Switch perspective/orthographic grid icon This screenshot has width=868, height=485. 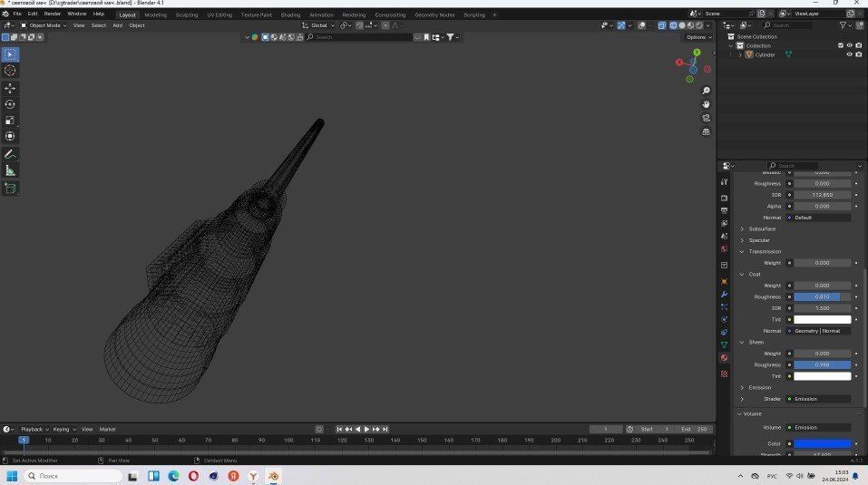tap(706, 132)
